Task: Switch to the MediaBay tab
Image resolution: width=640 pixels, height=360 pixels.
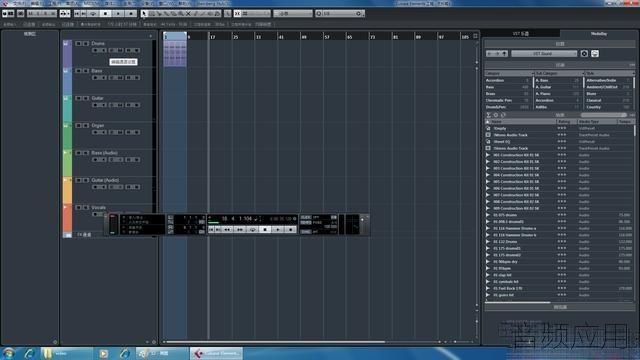Action: 599,33
